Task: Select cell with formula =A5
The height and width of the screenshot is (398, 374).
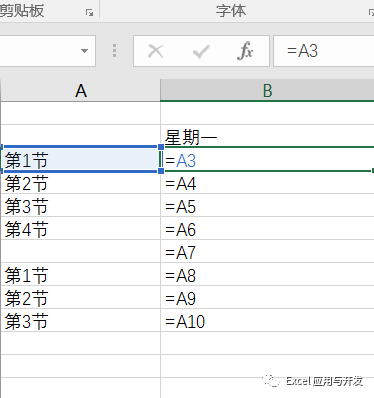Action: click(267, 205)
